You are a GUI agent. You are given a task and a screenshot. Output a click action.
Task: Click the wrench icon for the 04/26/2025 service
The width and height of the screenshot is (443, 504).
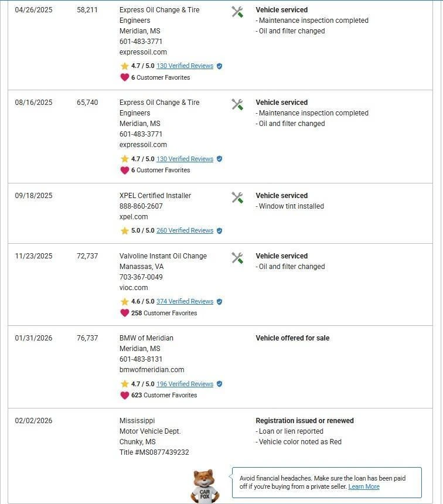[x=237, y=12]
